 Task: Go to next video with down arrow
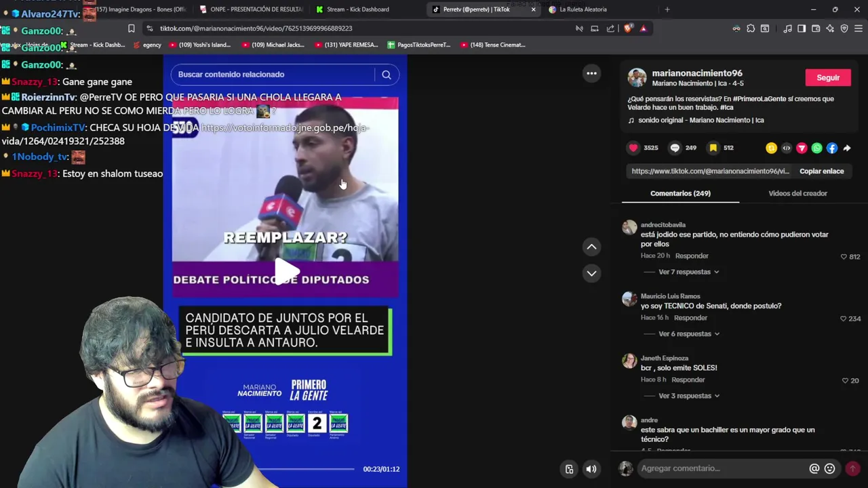coord(591,273)
